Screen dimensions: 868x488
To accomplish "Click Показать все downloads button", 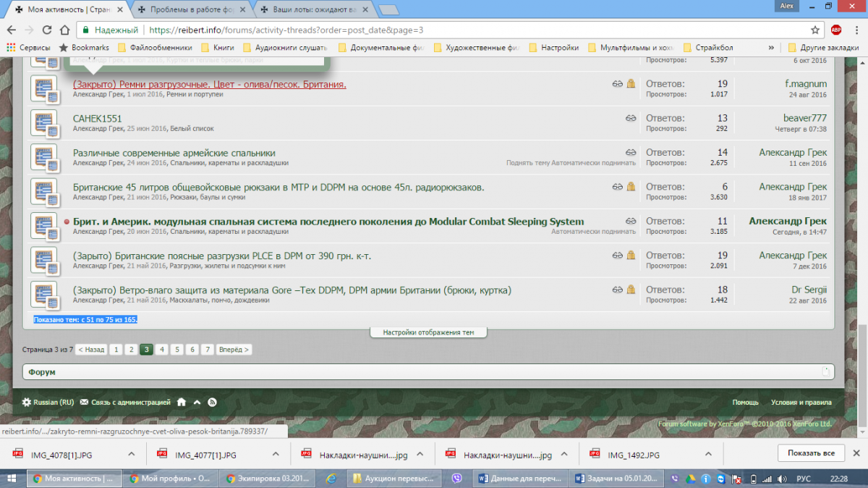I will (x=811, y=453).
